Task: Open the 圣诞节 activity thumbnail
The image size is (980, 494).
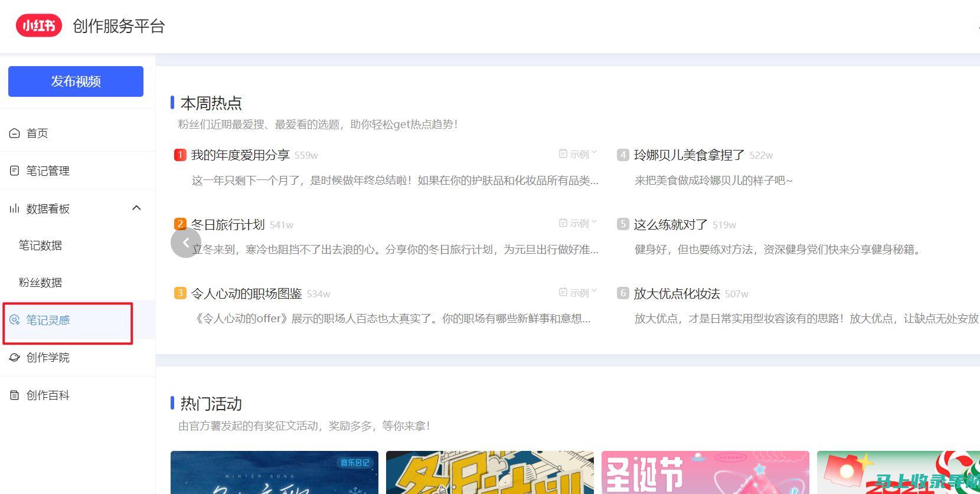Action: (705, 472)
